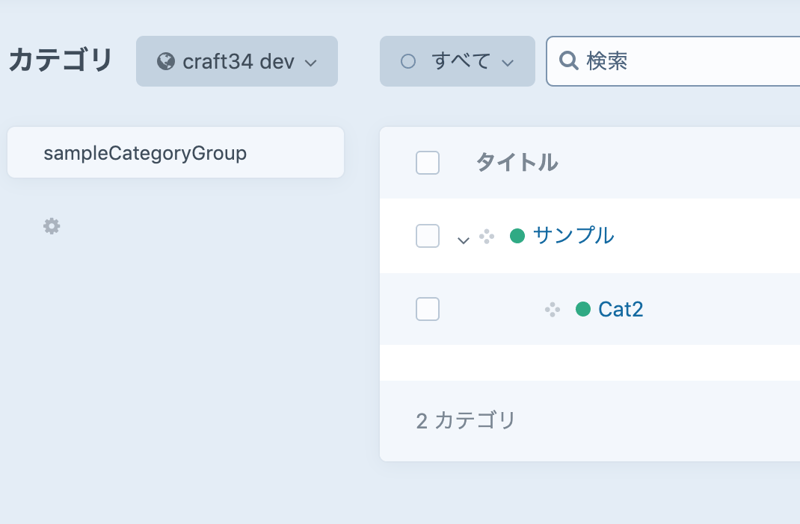The image size is (800, 524).
Task: Open the Cat2 category link
Action: click(x=620, y=309)
